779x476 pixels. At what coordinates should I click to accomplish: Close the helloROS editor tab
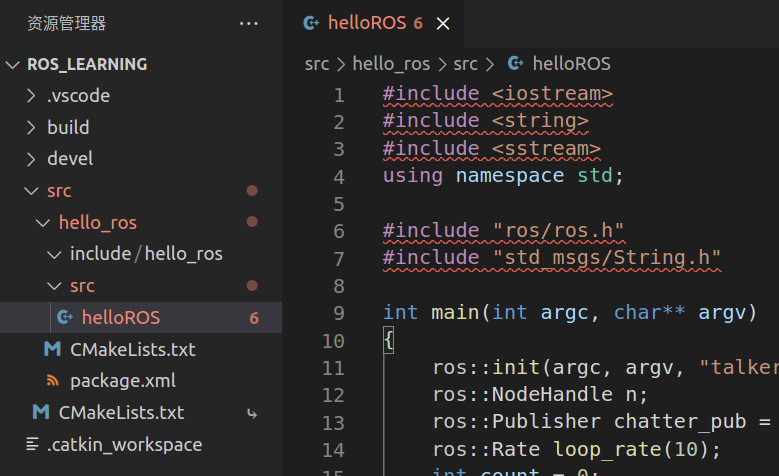point(443,23)
